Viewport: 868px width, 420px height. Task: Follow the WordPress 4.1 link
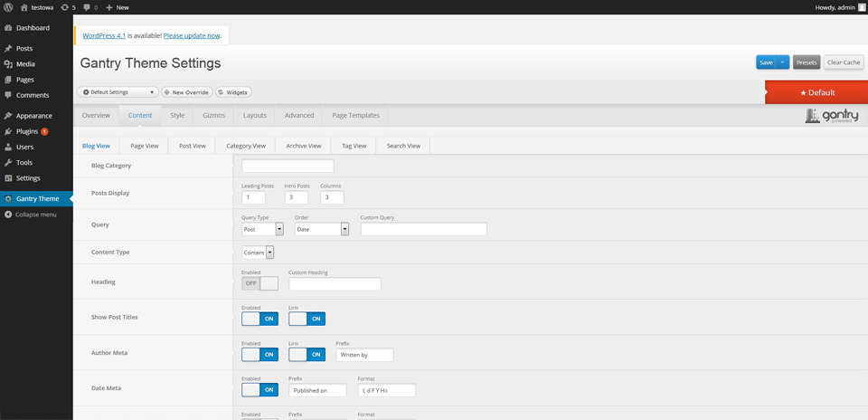click(x=104, y=35)
